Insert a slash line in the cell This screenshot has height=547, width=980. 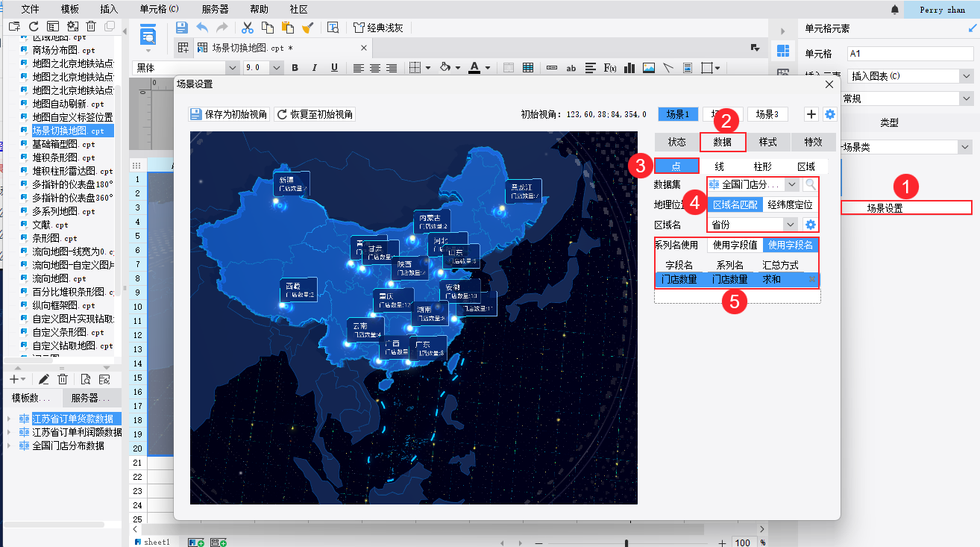click(668, 68)
